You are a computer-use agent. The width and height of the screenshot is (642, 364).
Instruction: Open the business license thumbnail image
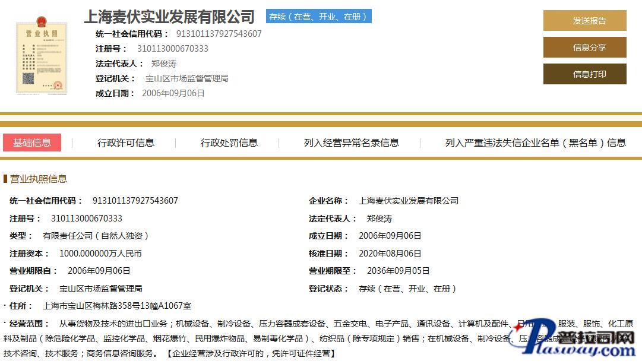(42, 56)
